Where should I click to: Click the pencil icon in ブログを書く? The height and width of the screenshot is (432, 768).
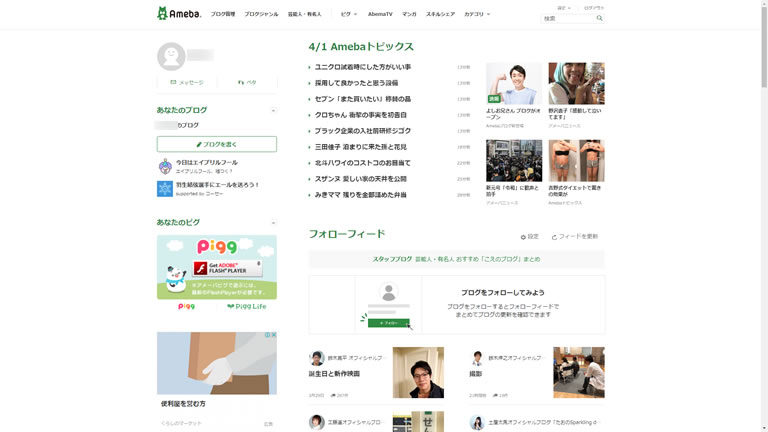(199, 144)
